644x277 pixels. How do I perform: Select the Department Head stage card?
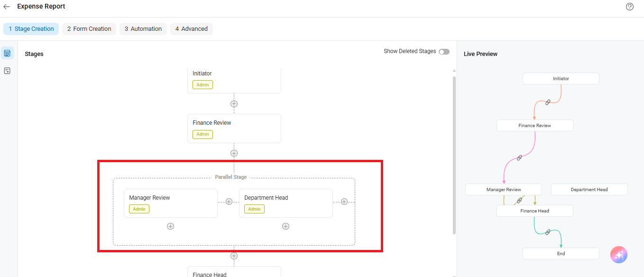click(286, 203)
